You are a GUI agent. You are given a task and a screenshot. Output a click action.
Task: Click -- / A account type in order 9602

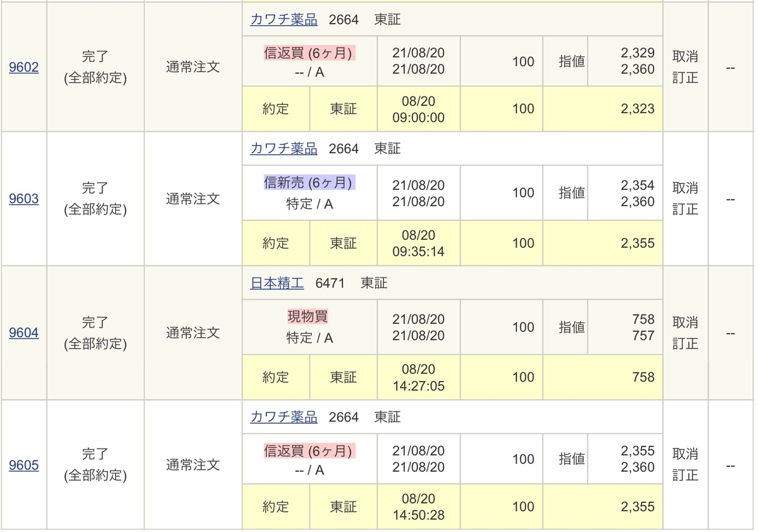pos(309,72)
